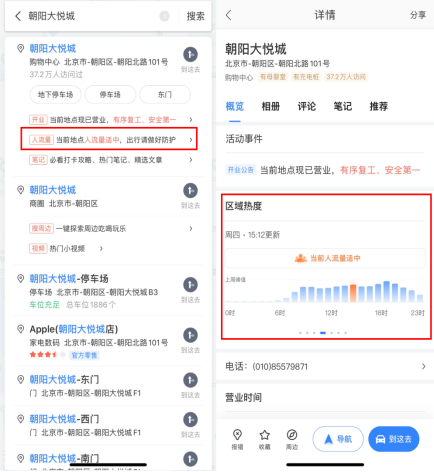
Task: Clear the search field text
Action: tap(164, 16)
